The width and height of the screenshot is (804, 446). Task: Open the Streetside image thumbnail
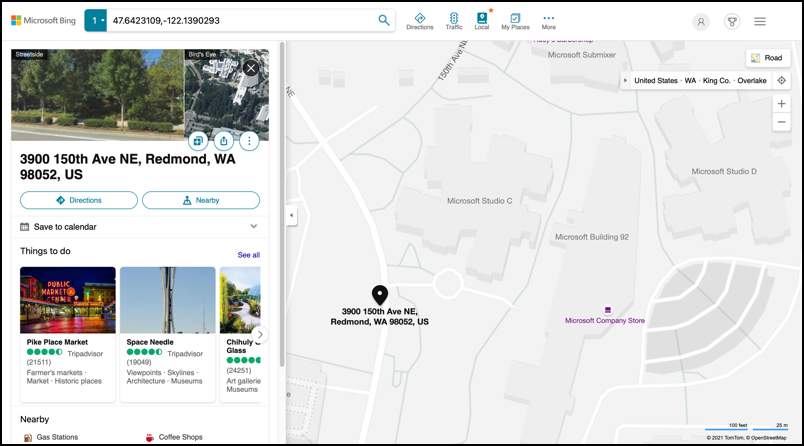coord(97,95)
